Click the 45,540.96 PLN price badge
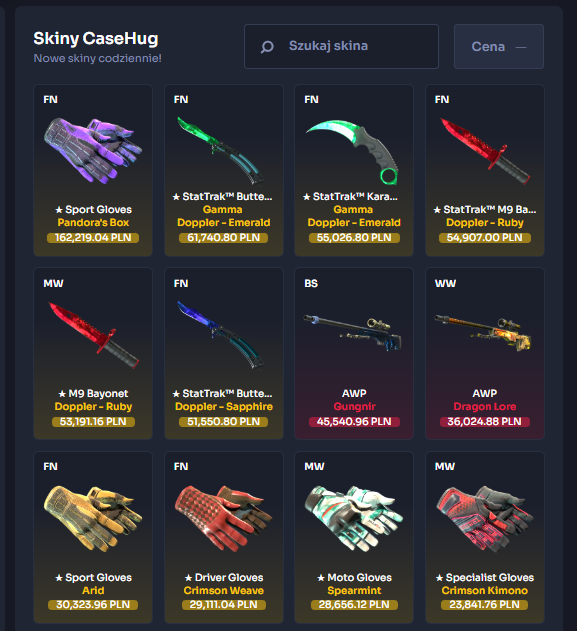The width and height of the screenshot is (577, 631). click(354, 422)
